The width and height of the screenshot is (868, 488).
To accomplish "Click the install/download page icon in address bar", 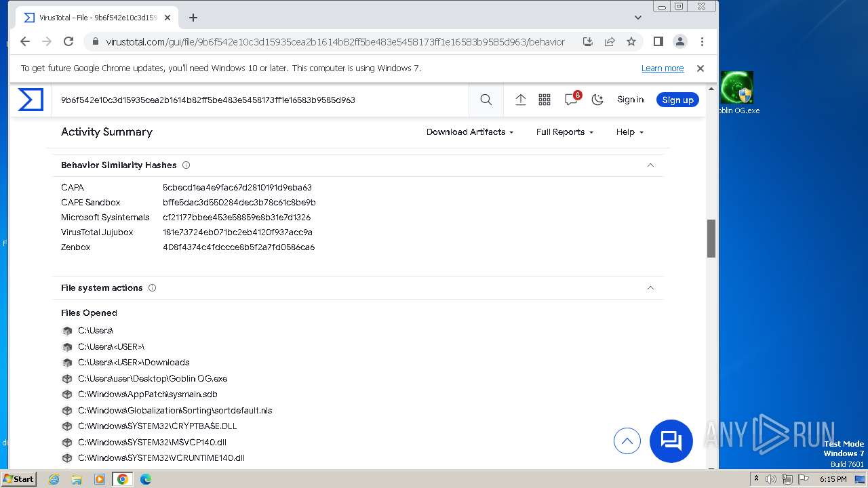I will click(x=588, y=41).
